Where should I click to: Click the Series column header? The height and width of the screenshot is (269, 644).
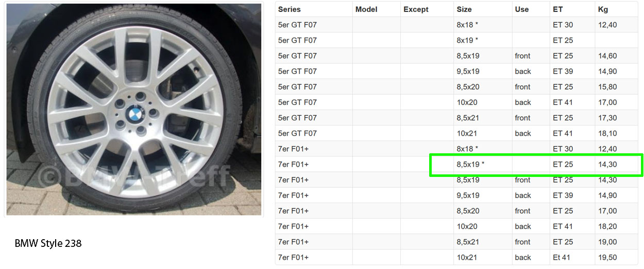pos(289,9)
